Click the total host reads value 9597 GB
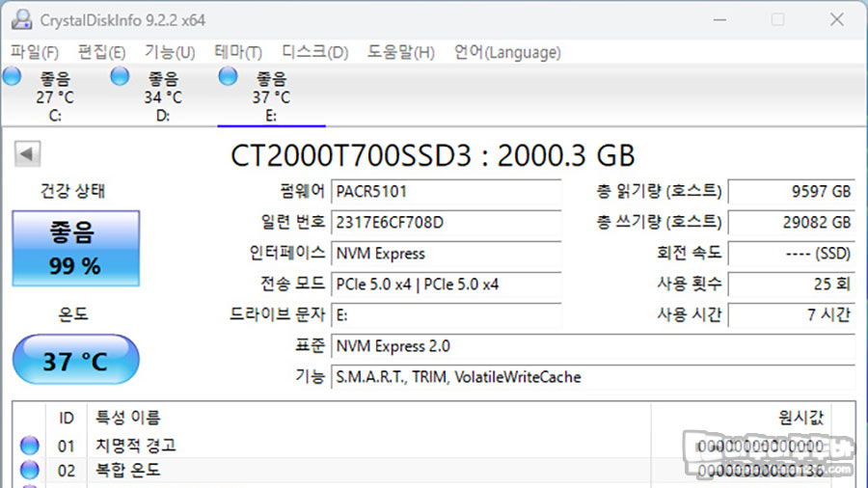 [792, 191]
